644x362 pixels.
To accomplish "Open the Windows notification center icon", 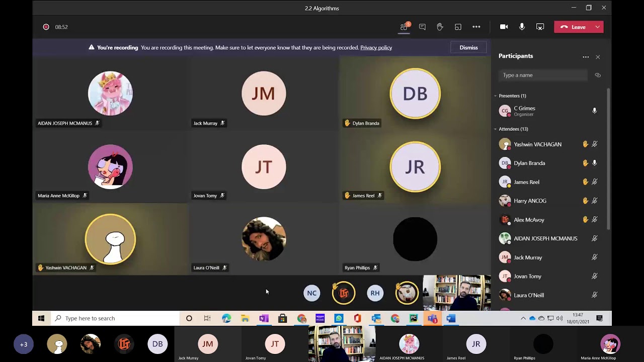I will pos(599,318).
